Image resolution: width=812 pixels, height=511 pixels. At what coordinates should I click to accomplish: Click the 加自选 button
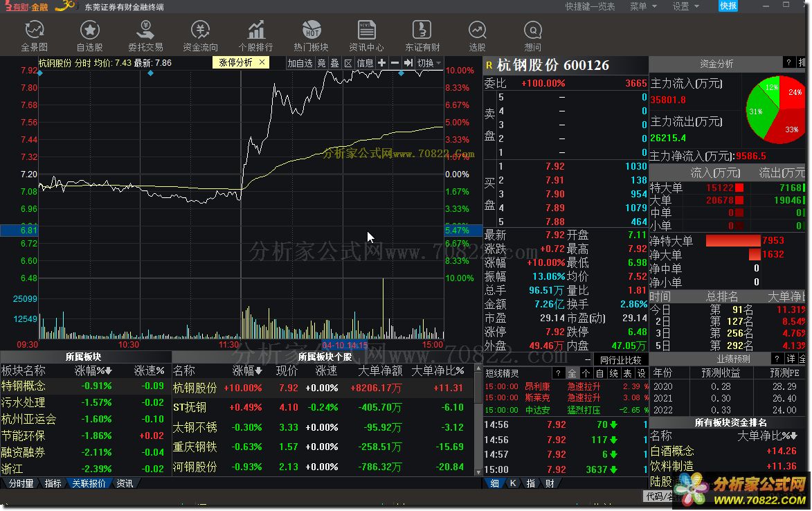(x=300, y=63)
